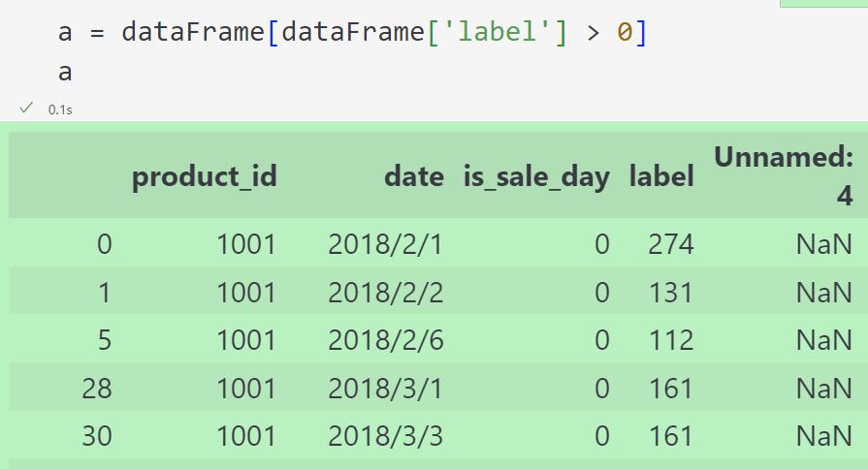Select row index 28 cell
Viewport: 868px width, 469px height.
(x=97, y=389)
